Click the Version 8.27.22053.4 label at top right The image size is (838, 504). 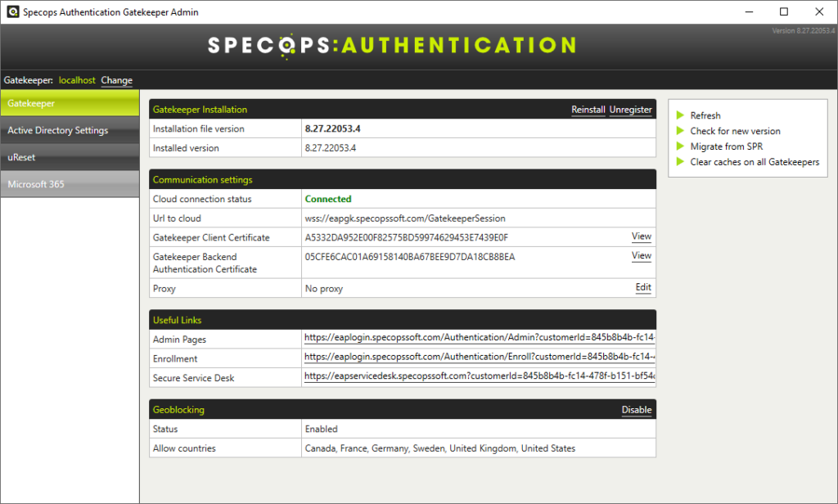coord(804,30)
